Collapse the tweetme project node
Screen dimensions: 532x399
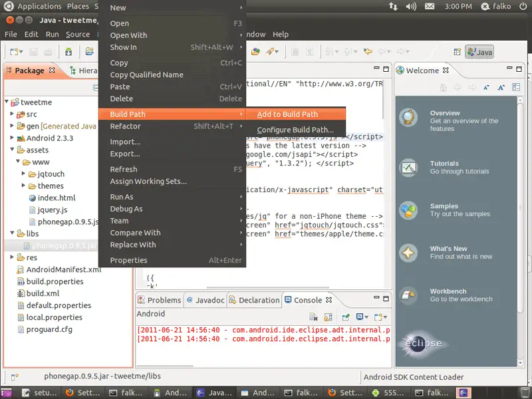coord(7,102)
